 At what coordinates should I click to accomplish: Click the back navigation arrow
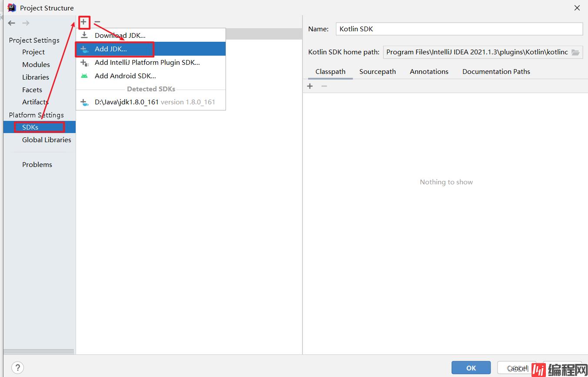point(12,23)
